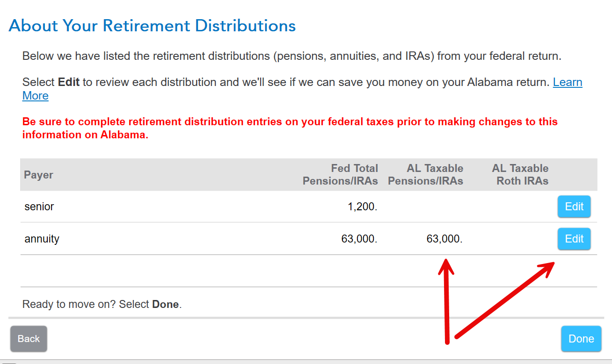Edit the annuity retirement distribution
The image size is (612, 364).
click(574, 239)
